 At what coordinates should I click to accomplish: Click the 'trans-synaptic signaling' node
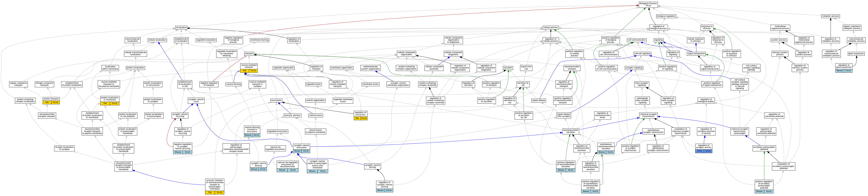click(x=642, y=84)
